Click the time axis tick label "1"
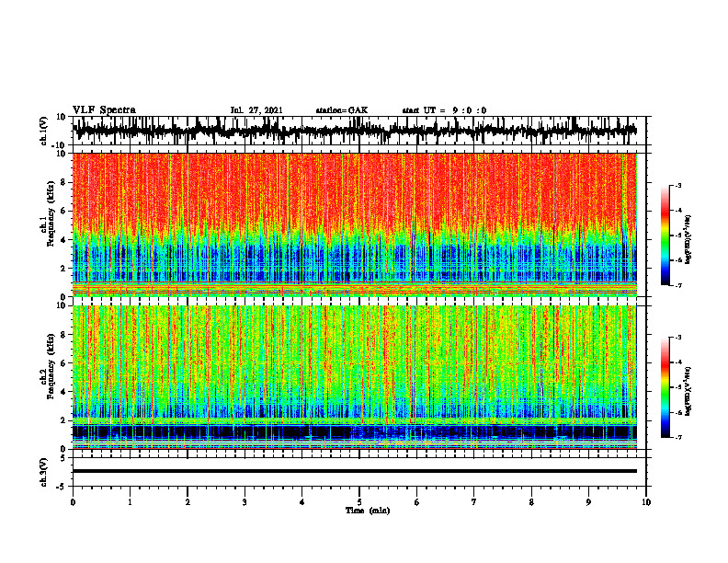The width and height of the screenshot is (728, 563). (x=130, y=502)
